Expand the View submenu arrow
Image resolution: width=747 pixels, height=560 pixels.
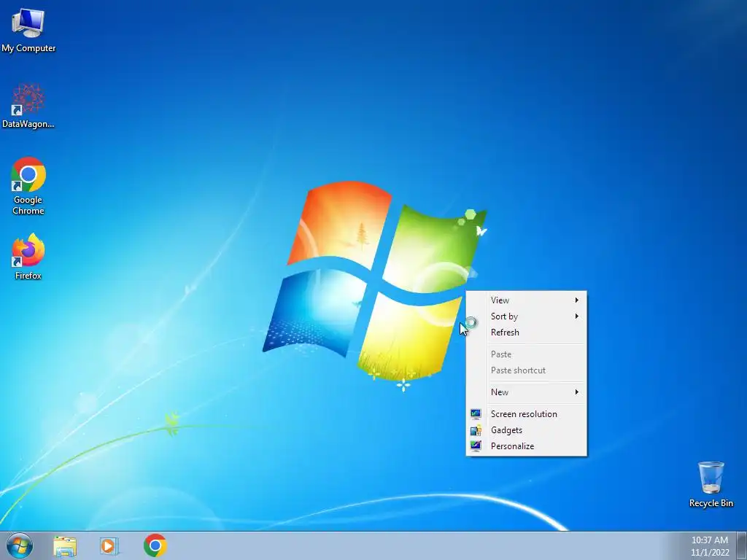click(576, 300)
